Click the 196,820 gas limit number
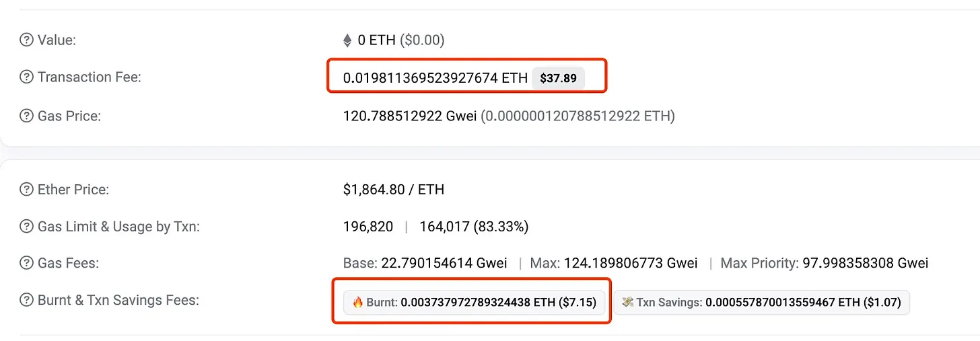980x341 pixels. [x=368, y=227]
